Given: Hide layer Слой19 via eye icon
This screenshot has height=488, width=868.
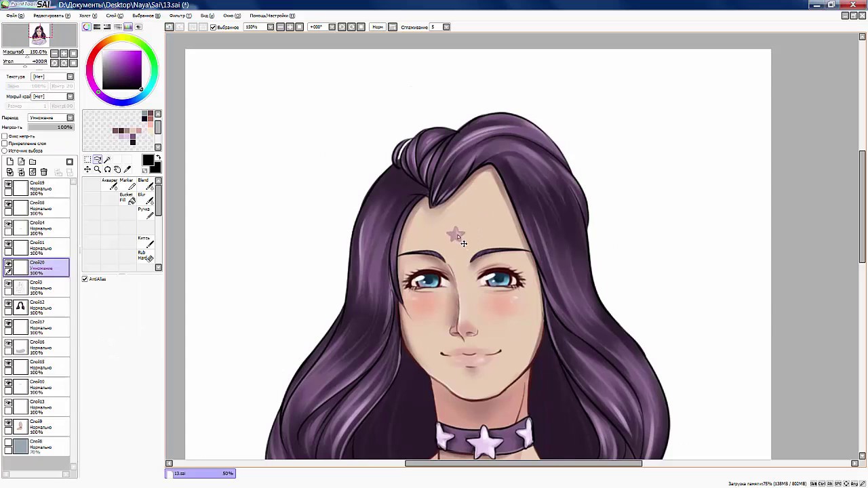Looking at the screenshot, I should 8,184.
